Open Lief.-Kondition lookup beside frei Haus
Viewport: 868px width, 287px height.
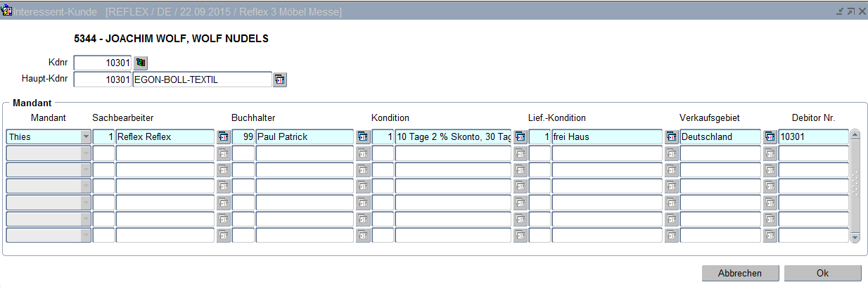(671, 136)
